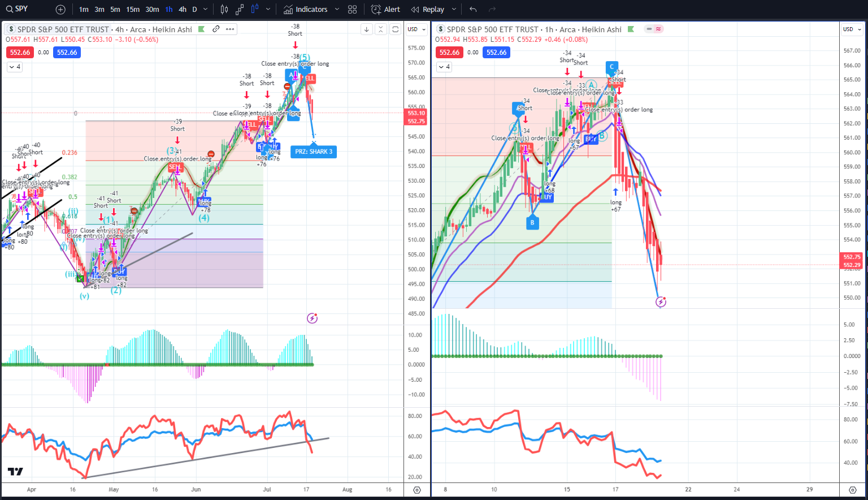Redo the chart action
This screenshot has height=500, width=868.
click(492, 10)
